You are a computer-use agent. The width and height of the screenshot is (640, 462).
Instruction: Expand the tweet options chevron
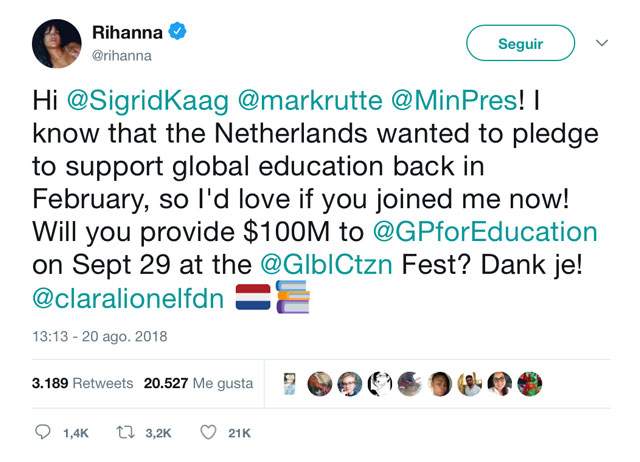pos(602,43)
